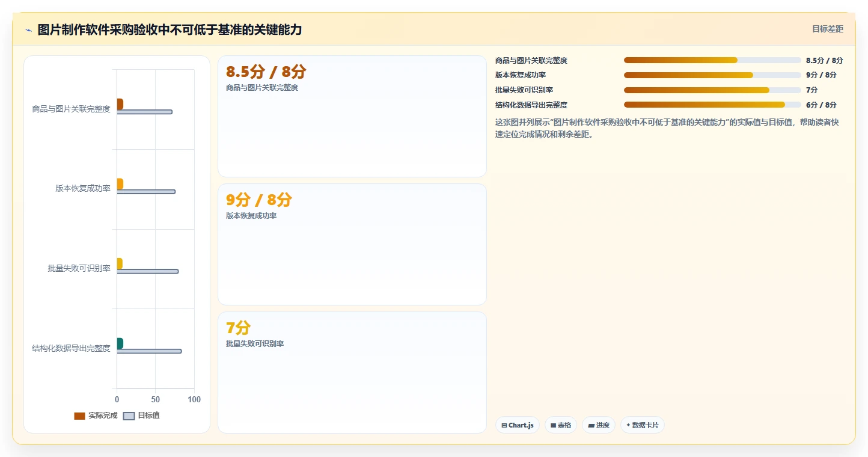Click chart axis label 结构化数据导出完整度

coord(72,348)
